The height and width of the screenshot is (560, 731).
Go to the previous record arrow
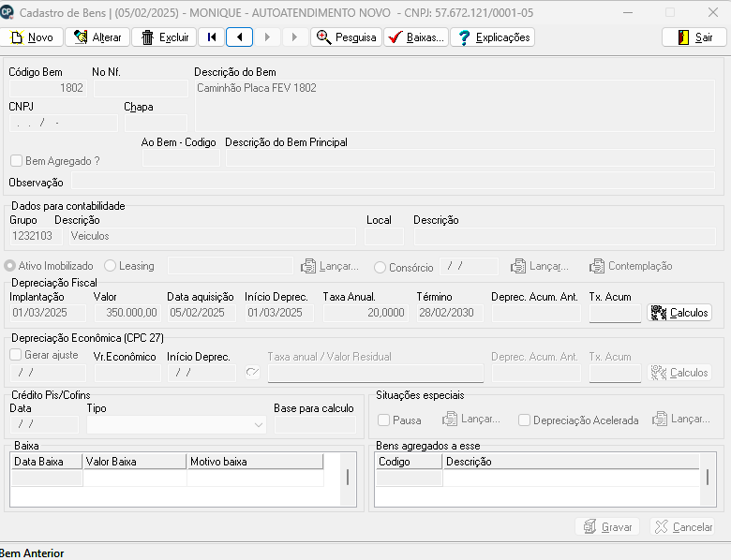240,37
